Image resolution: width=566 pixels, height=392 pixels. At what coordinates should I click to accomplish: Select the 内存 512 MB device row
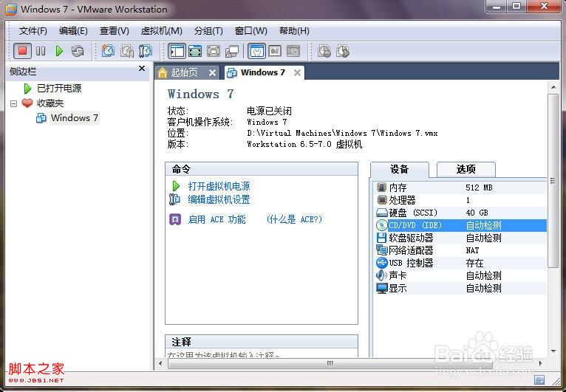click(460, 188)
